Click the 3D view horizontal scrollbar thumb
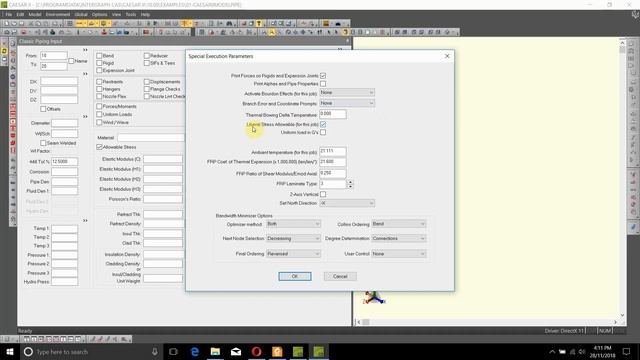This screenshot has width=640, height=360. [x=366, y=322]
